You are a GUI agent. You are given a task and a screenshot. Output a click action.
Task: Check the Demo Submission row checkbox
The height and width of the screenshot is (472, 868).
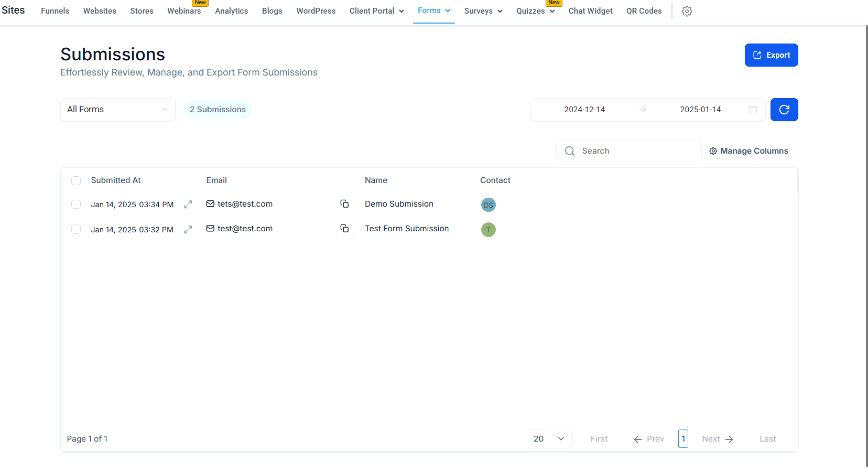(x=76, y=205)
